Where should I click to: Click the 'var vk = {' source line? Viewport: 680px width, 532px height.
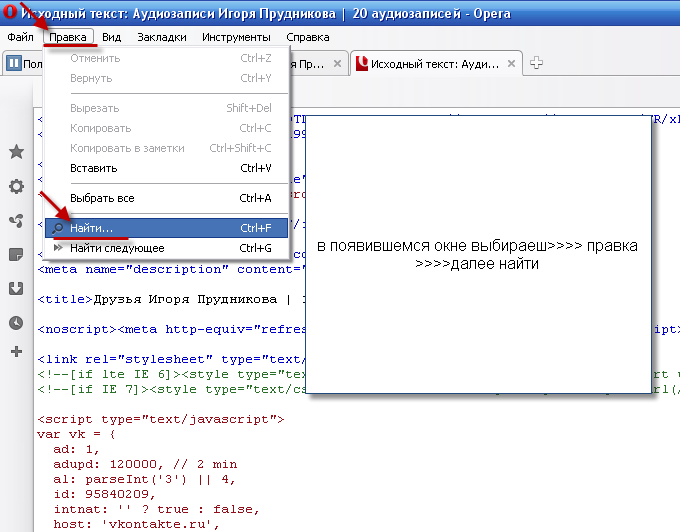[76, 434]
